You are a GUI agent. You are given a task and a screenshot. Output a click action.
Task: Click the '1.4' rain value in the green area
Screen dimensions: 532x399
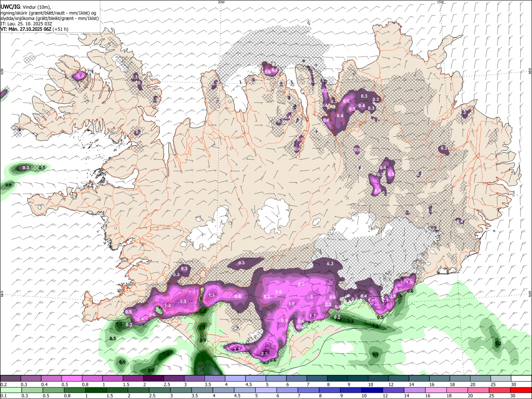[167, 353]
